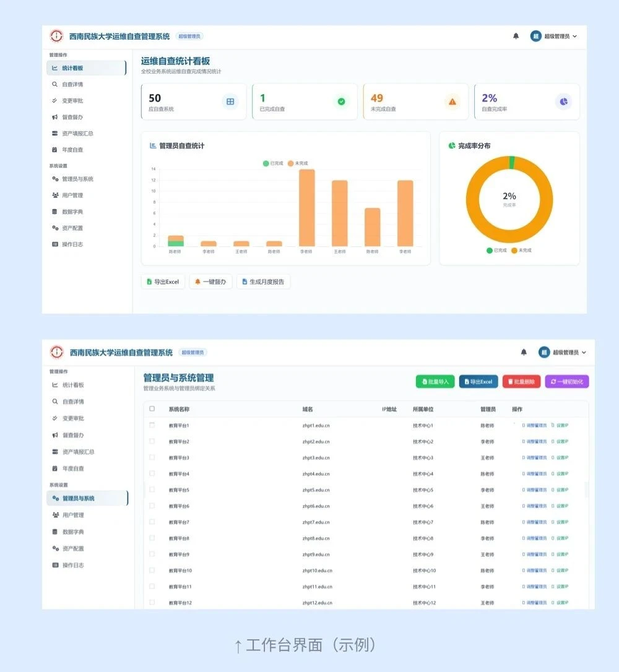Click the notification bell in the dashboard view

(516, 36)
